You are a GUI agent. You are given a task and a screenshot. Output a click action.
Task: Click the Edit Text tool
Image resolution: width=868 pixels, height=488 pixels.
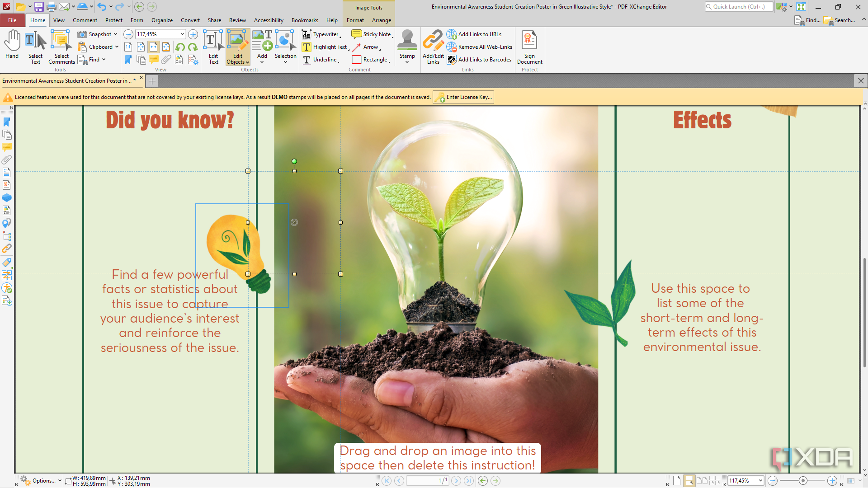[213, 47]
